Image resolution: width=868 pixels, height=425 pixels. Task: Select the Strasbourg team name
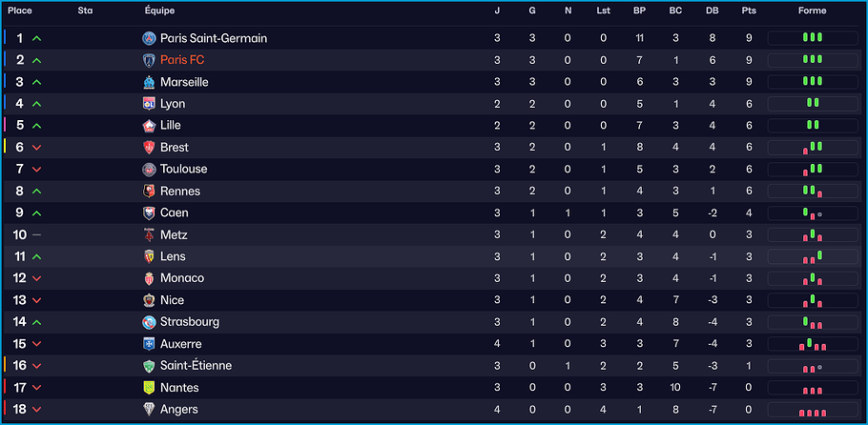[x=190, y=322]
